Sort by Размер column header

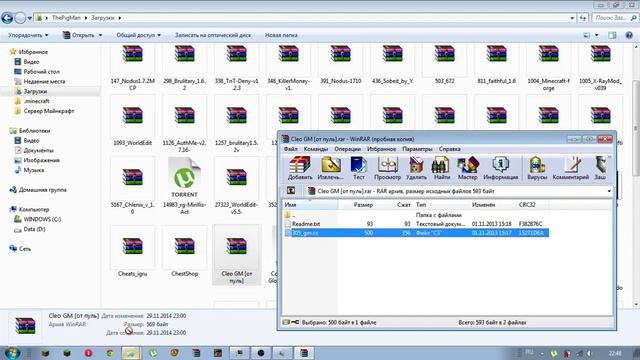pos(357,204)
